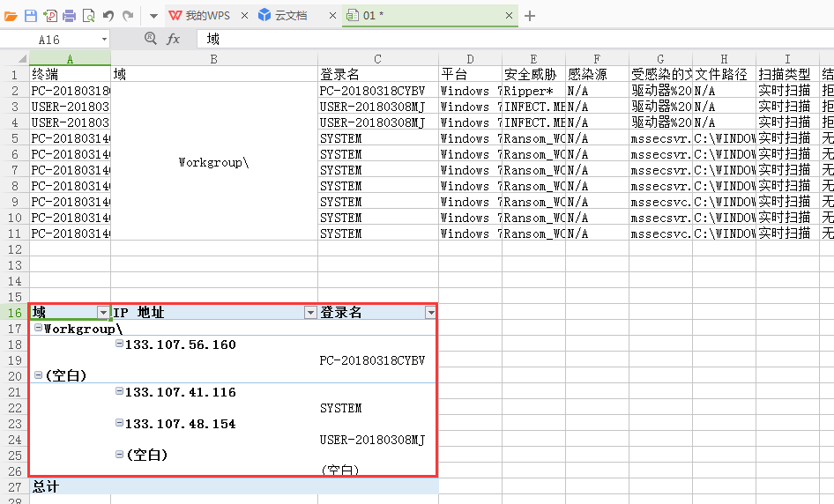Screen dimensions: 834x504
Task: Collapse the 133.107.41.116 pivot row
Action: click(119, 391)
